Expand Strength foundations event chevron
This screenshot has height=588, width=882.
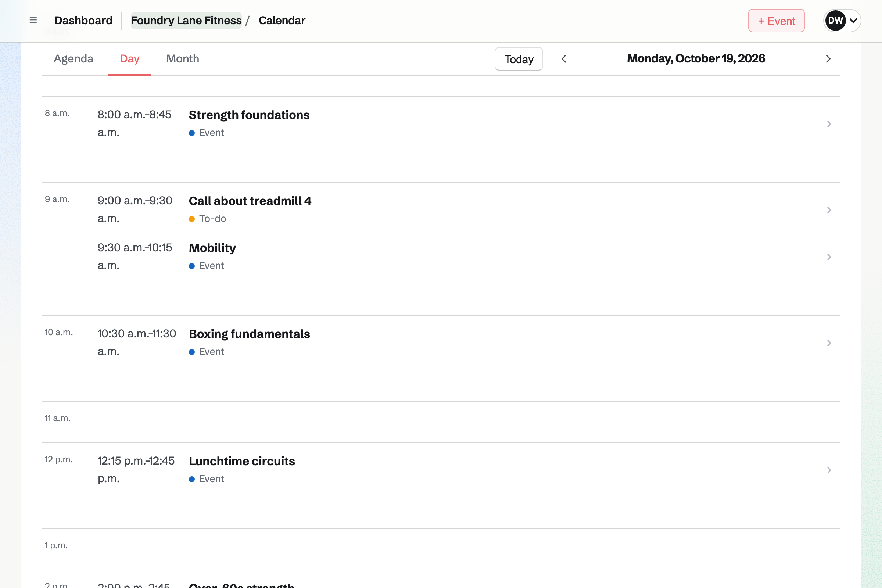[x=829, y=124]
